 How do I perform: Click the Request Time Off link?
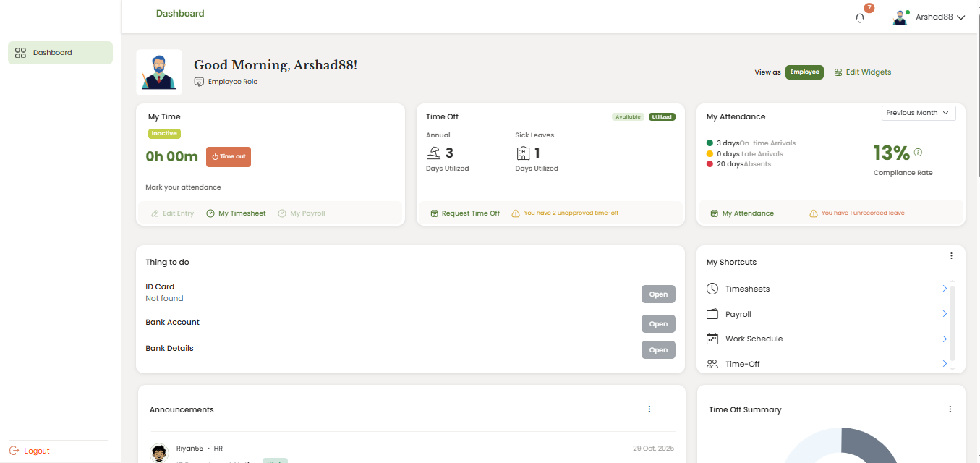(x=465, y=213)
